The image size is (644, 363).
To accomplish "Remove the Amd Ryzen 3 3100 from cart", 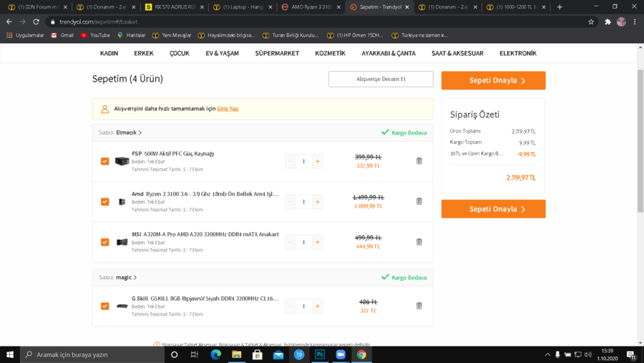I will pos(419,201).
